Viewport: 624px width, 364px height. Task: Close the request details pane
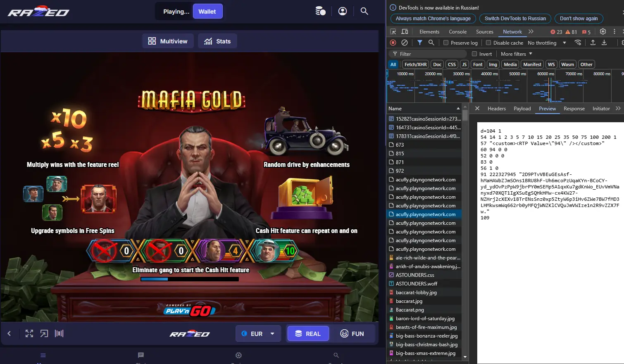[x=477, y=108]
